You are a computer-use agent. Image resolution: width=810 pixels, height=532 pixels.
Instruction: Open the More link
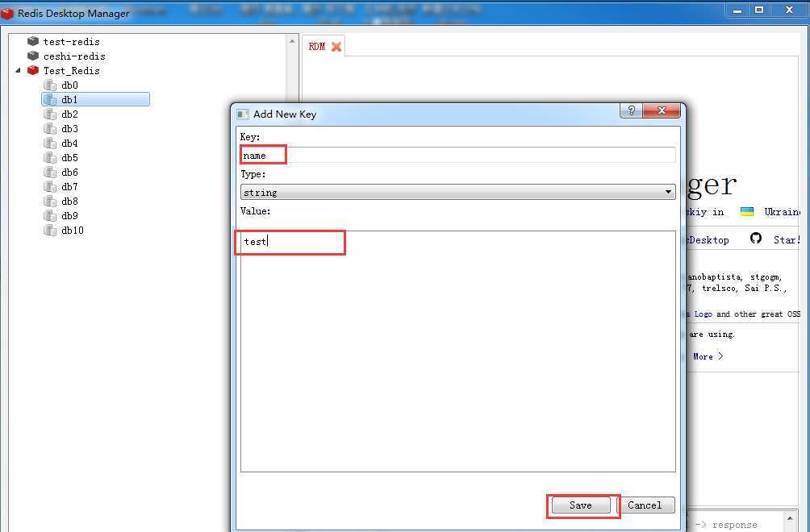coord(708,356)
